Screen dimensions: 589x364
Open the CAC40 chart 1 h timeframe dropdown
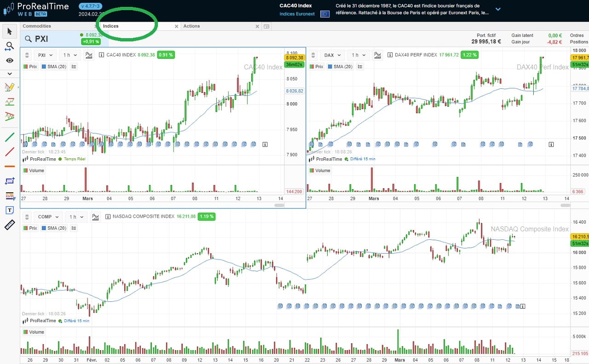click(x=70, y=55)
